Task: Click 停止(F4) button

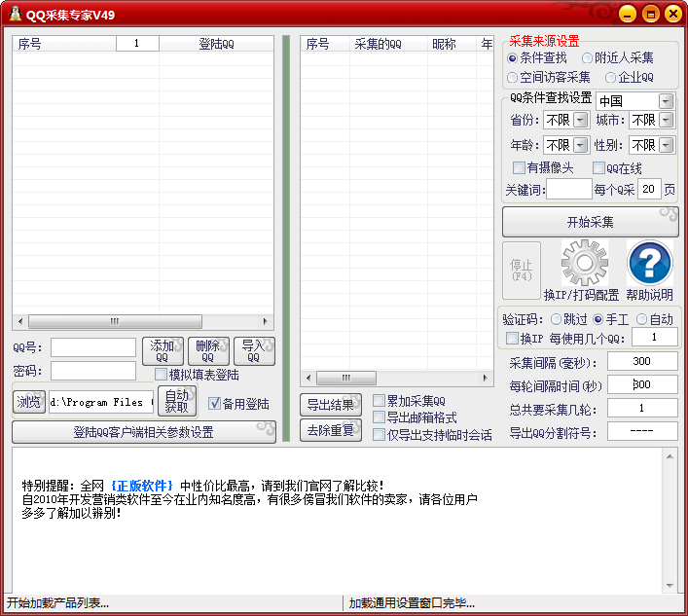Action: coord(522,271)
